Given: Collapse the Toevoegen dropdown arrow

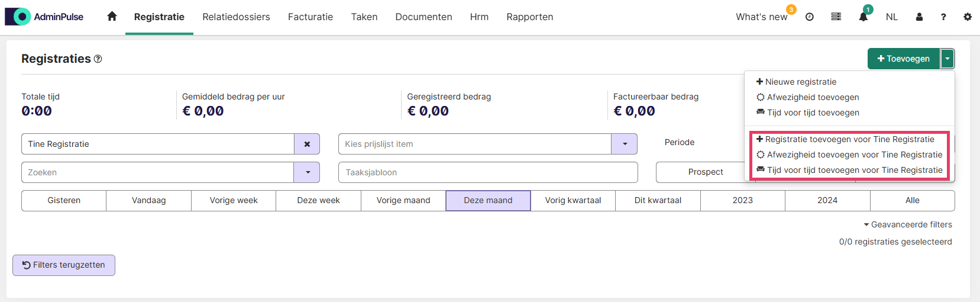Looking at the screenshot, I should [947, 59].
